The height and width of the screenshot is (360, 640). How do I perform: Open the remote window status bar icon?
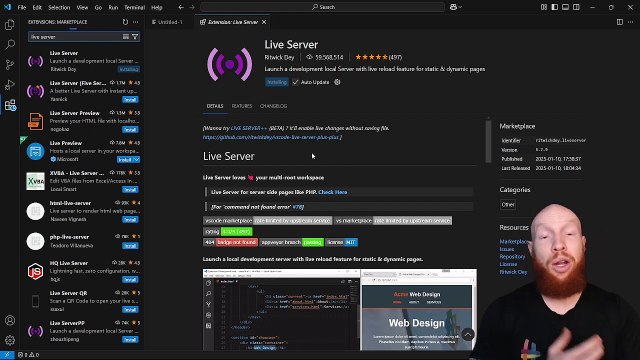coord(7,355)
